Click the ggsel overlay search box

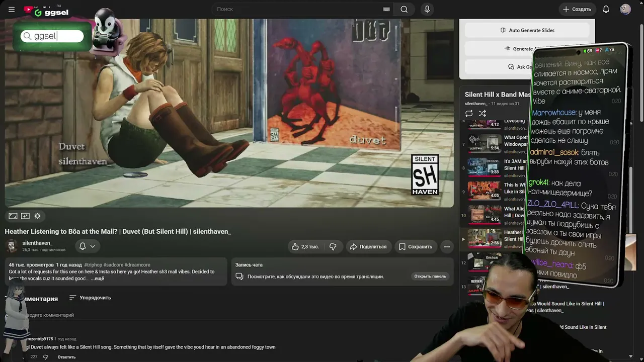click(x=52, y=36)
